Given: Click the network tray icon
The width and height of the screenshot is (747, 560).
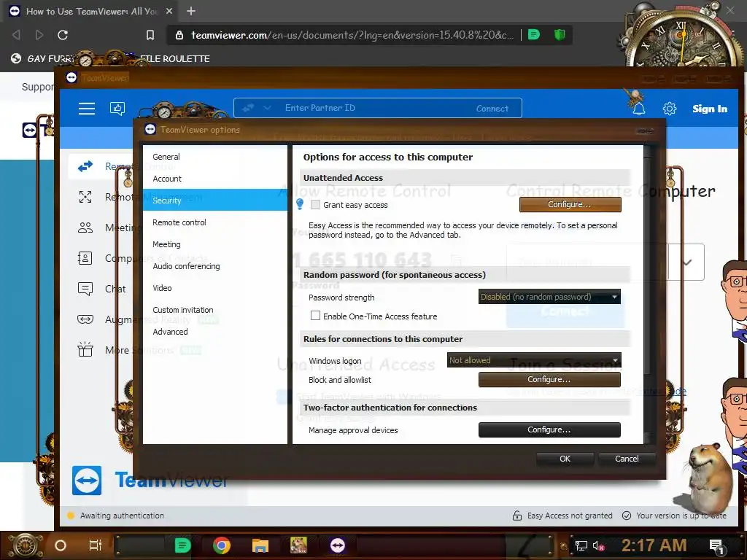Looking at the screenshot, I should tap(581, 545).
